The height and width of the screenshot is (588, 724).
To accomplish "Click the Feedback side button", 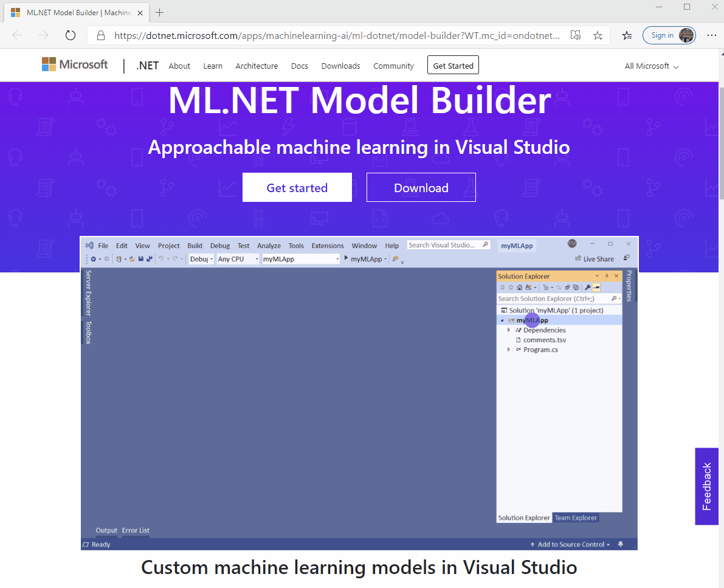I will (x=706, y=486).
